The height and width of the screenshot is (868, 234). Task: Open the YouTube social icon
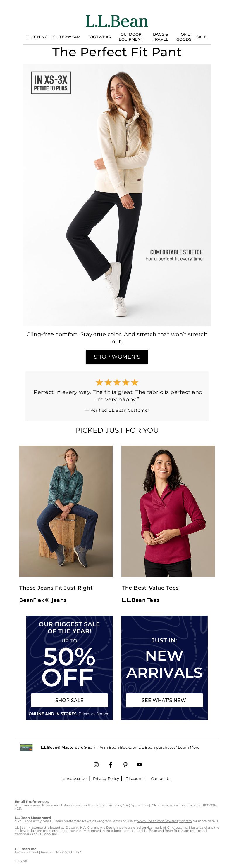[139, 764]
